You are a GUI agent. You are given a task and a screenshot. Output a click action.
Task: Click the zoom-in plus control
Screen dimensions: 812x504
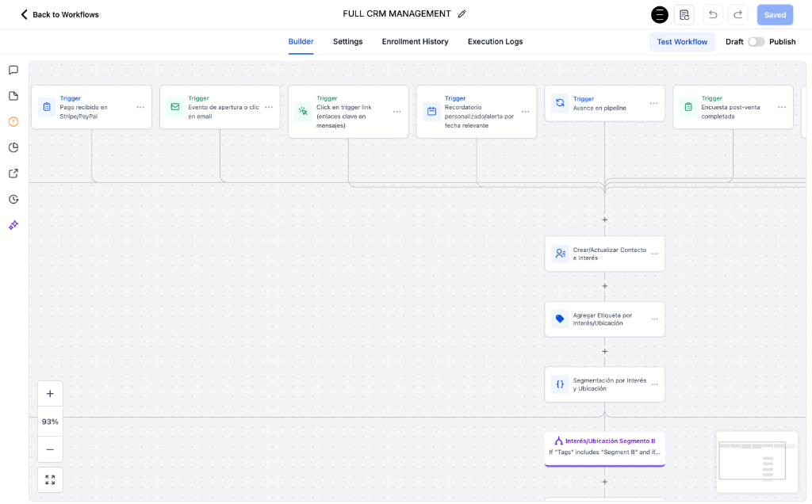pyautogui.click(x=50, y=392)
